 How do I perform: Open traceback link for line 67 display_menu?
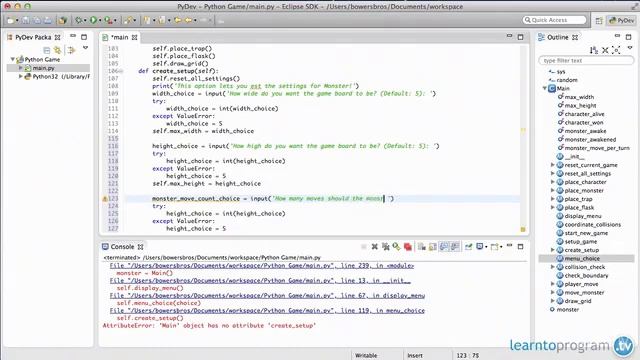(x=267, y=296)
